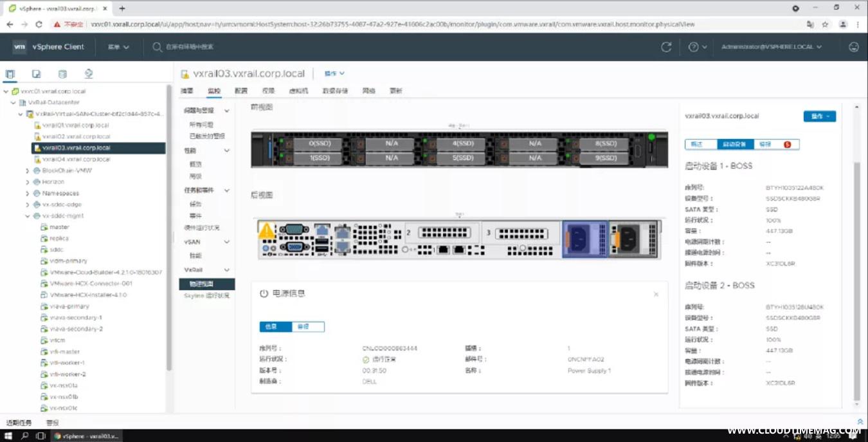Open the main menu dropdown in header
Viewport: 868px width, 442px height.
point(118,47)
